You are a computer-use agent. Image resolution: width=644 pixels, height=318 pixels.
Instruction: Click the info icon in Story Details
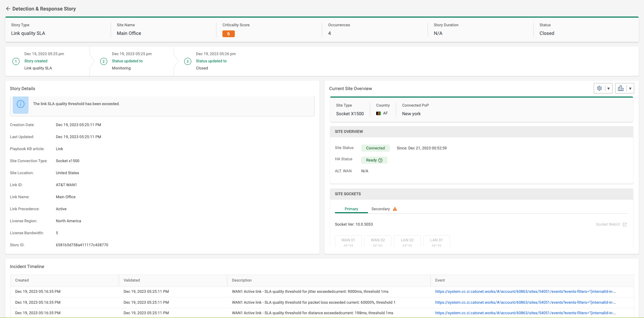tap(21, 104)
